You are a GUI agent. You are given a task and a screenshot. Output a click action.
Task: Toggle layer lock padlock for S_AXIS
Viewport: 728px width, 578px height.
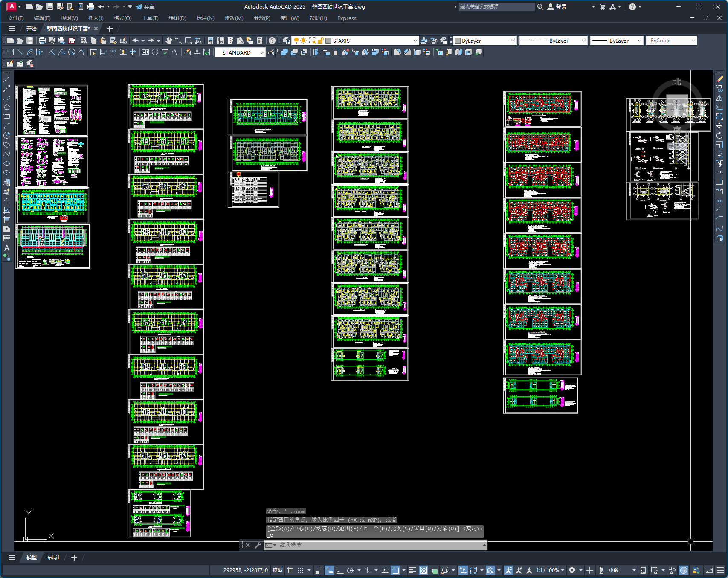click(x=320, y=41)
